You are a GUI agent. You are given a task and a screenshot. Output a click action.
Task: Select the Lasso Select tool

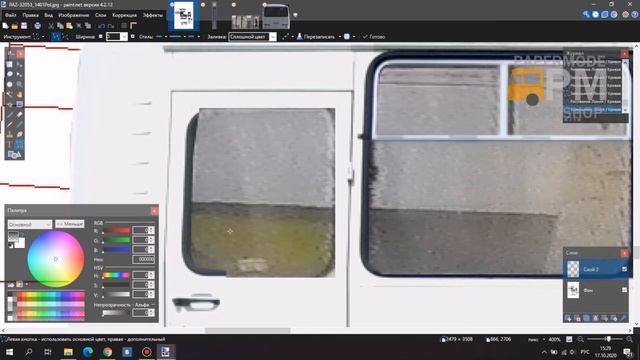pos(10,74)
